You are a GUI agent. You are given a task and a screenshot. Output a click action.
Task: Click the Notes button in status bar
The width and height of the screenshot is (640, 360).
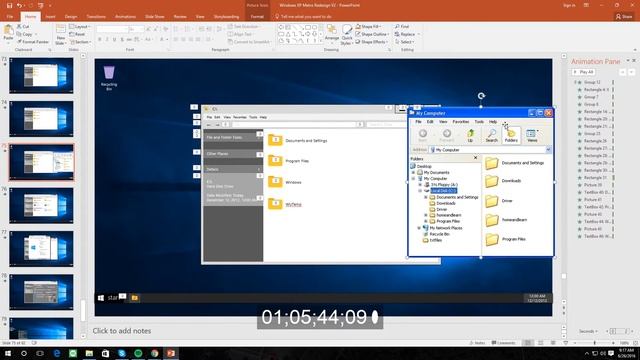(478, 343)
